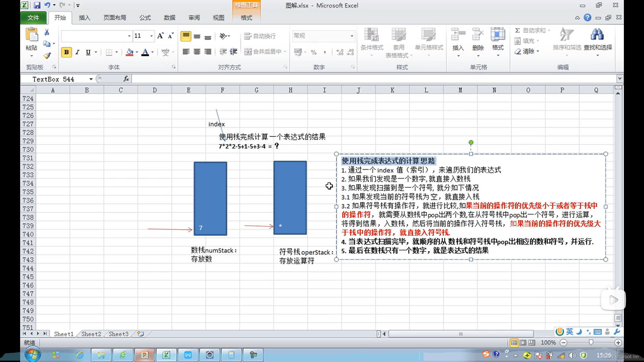Expand the number format combo box
The height and width of the screenshot is (362, 644).
[352, 36]
